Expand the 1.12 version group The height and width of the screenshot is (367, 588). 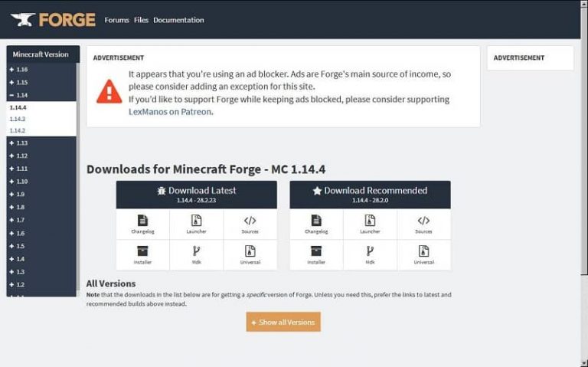(x=21, y=156)
